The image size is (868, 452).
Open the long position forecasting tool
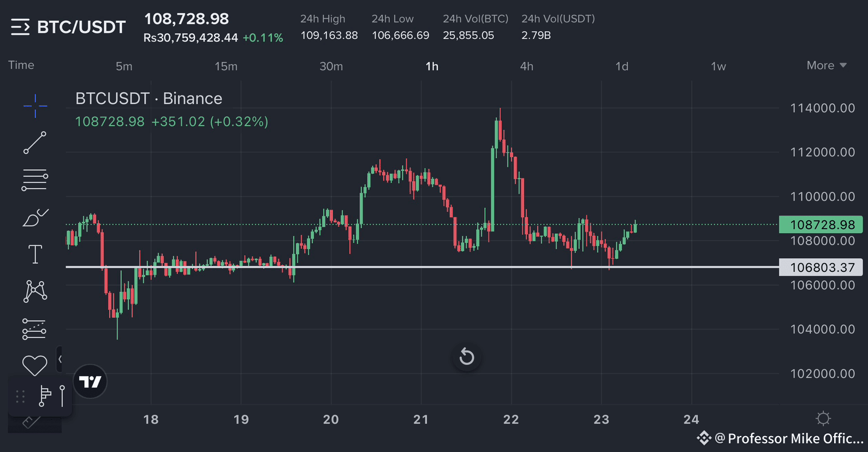pyautogui.click(x=34, y=329)
